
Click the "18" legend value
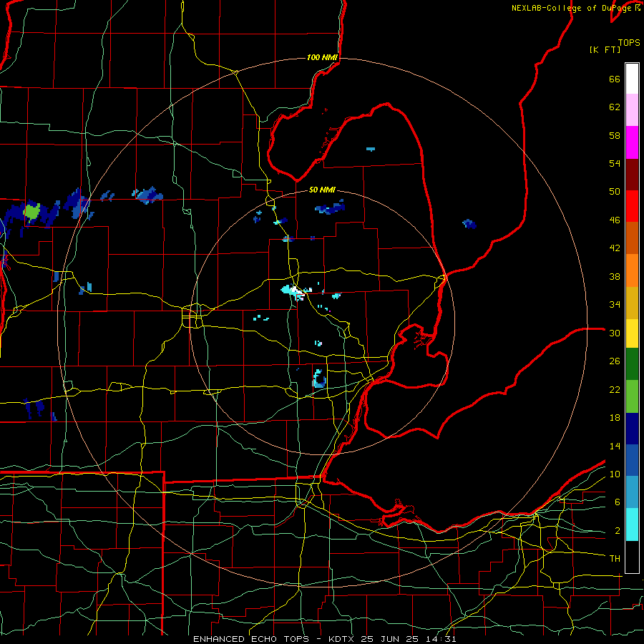point(615,418)
